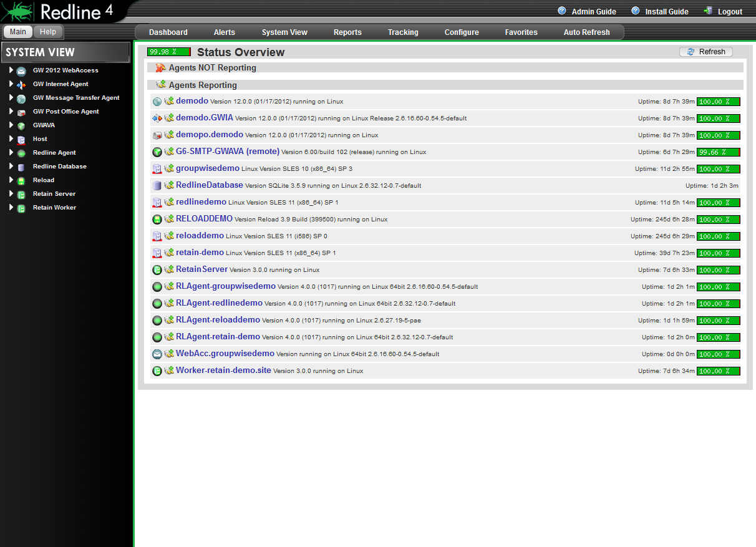Open the RedlineDatabase link
This screenshot has height=547, width=756.
pos(210,185)
